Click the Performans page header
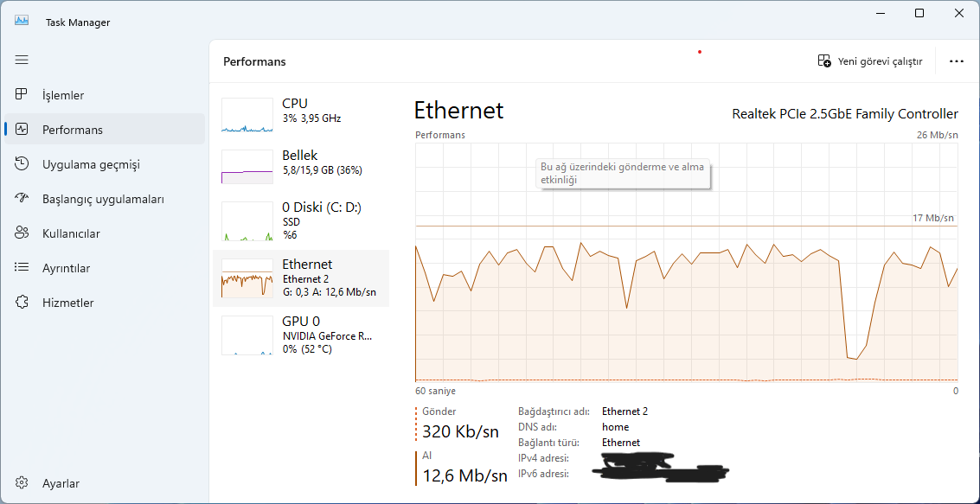980x504 pixels. click(254, 61)
